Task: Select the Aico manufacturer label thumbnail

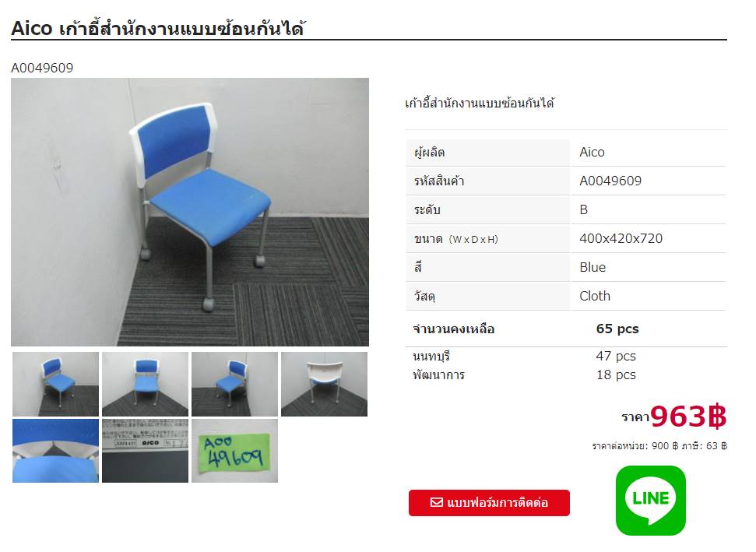Action: coord(145,451)
